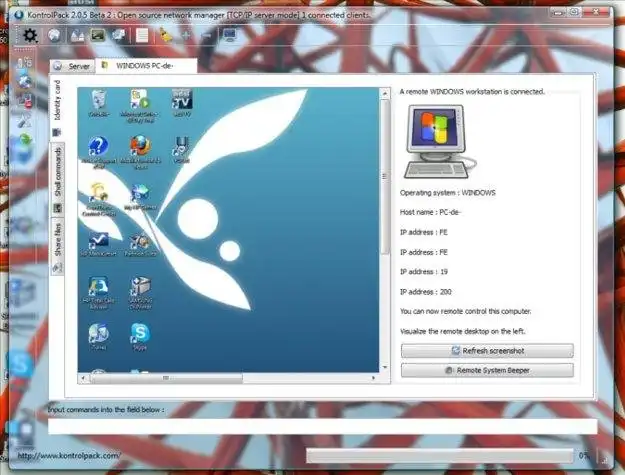Click the 'IP address : 19' line
Screen dimensions: 625x475
click(424, 272)
